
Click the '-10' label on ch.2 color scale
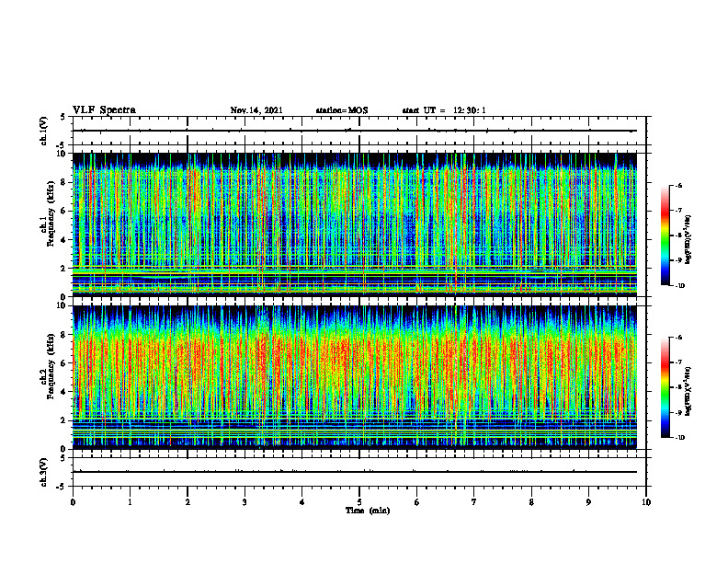tap(680, 438)
